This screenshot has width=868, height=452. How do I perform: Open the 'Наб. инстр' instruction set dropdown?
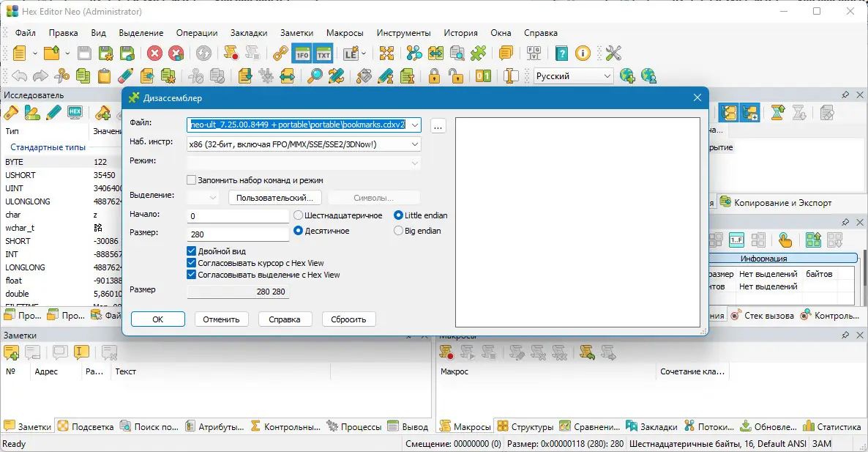[415, 144]
